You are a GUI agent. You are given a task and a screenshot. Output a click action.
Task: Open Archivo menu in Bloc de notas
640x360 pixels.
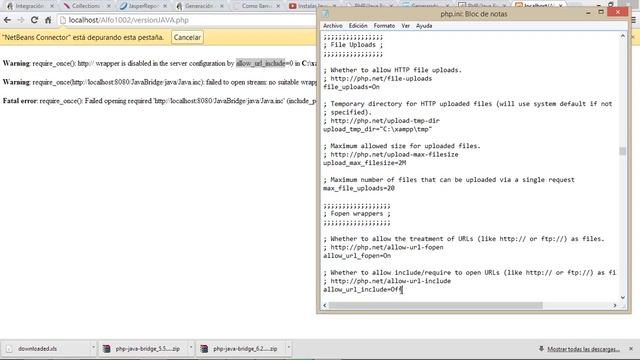click(333, 26)
